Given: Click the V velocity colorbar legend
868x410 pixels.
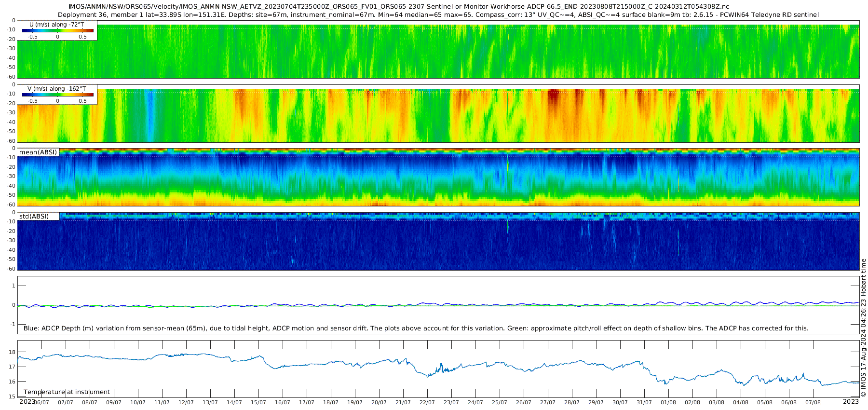Looking at the screenshot, I should [x=57, y=95].
